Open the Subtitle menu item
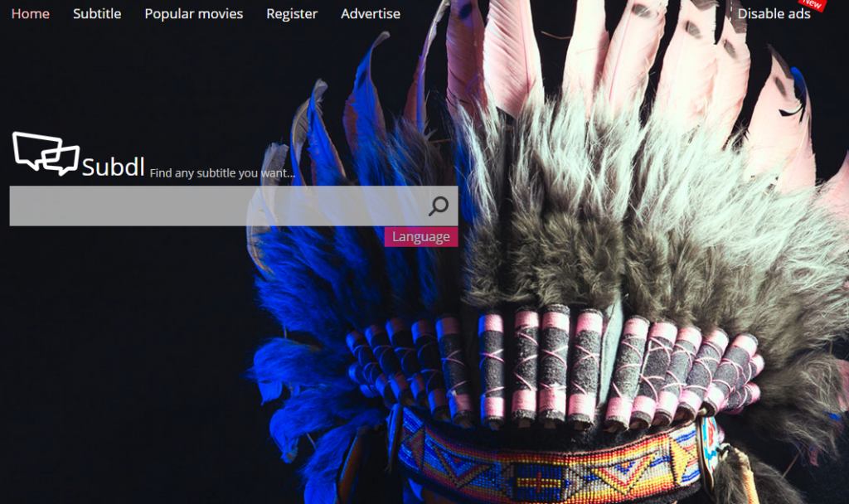Viewport: 849px width, 504px height. (97, 13)
